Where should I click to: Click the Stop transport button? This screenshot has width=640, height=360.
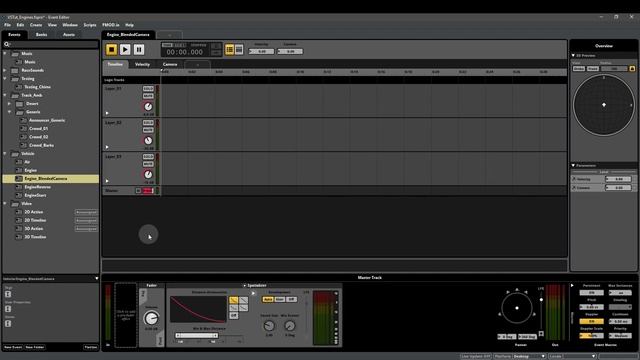111,49
